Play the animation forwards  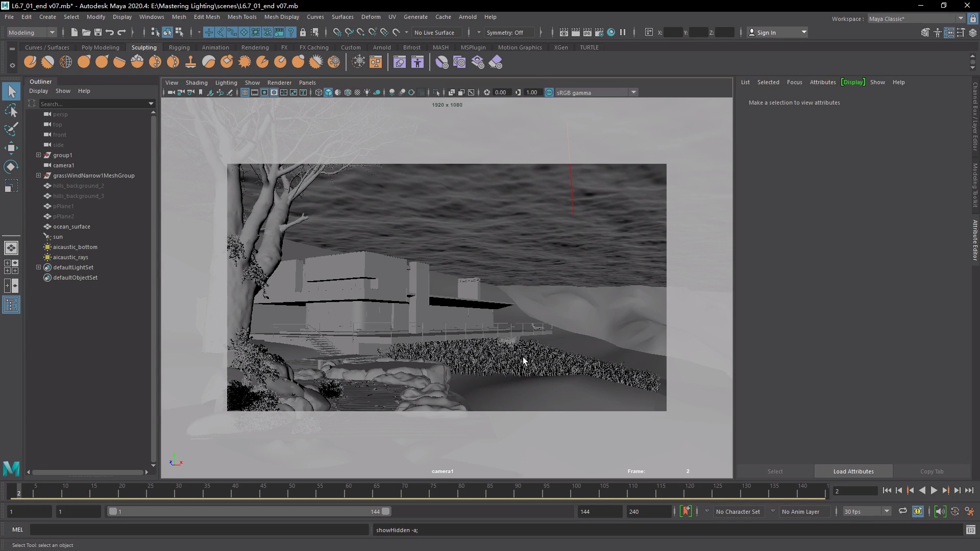(x=934, y=491)
